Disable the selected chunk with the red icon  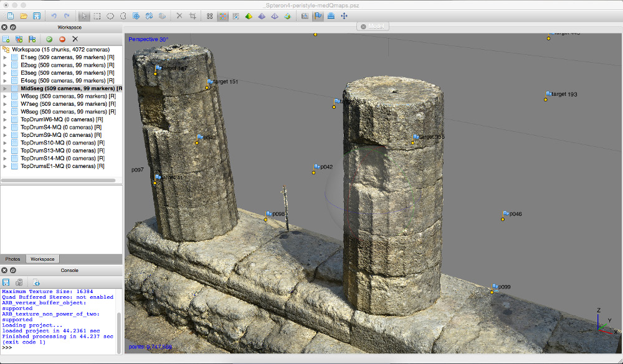click(62, 39)
